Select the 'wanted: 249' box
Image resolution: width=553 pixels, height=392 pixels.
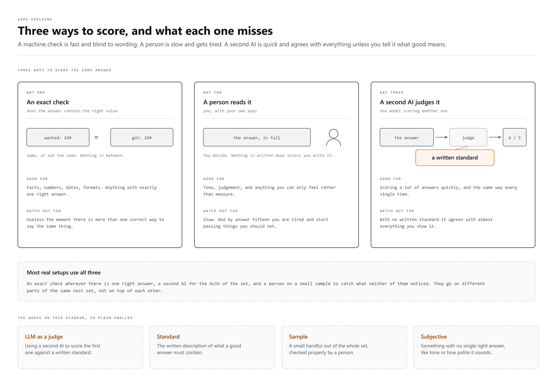(58, 137)
